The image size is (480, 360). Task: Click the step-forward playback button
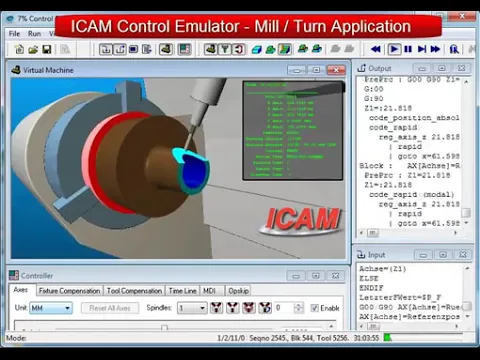point(422,49)
